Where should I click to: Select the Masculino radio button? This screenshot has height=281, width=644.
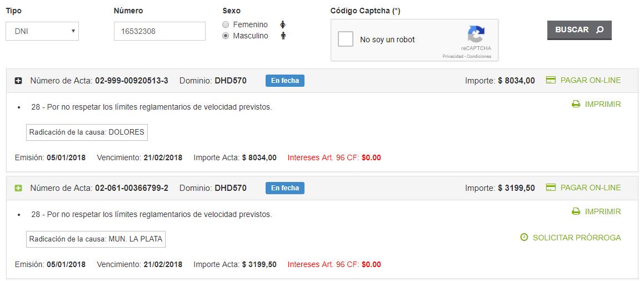click(x=226, y=36)
